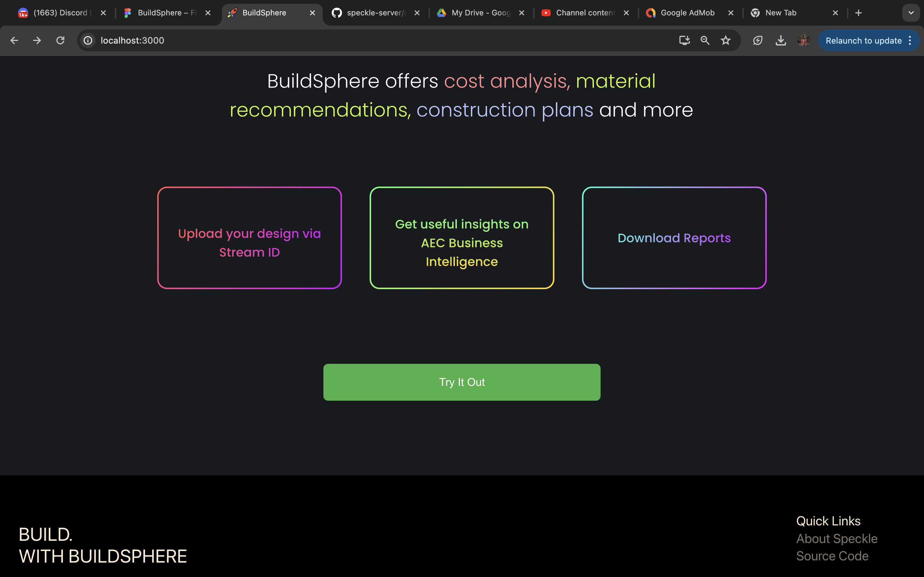924x577 pixels.
Task: Open the zoom magnifier icon
Action: [705, 40]
